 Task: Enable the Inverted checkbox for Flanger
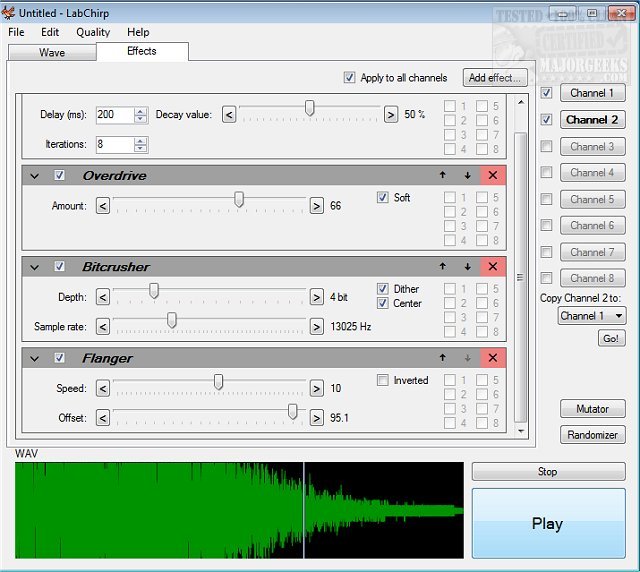[383, 381]
